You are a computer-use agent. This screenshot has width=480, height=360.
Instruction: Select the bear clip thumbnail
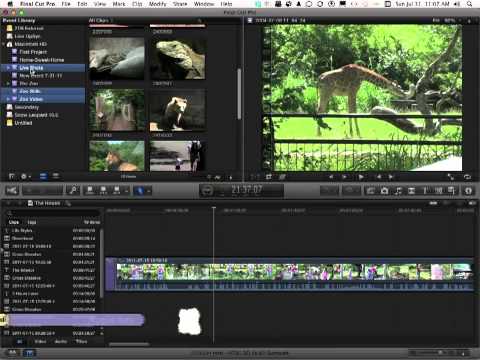(x=177, y=111)
